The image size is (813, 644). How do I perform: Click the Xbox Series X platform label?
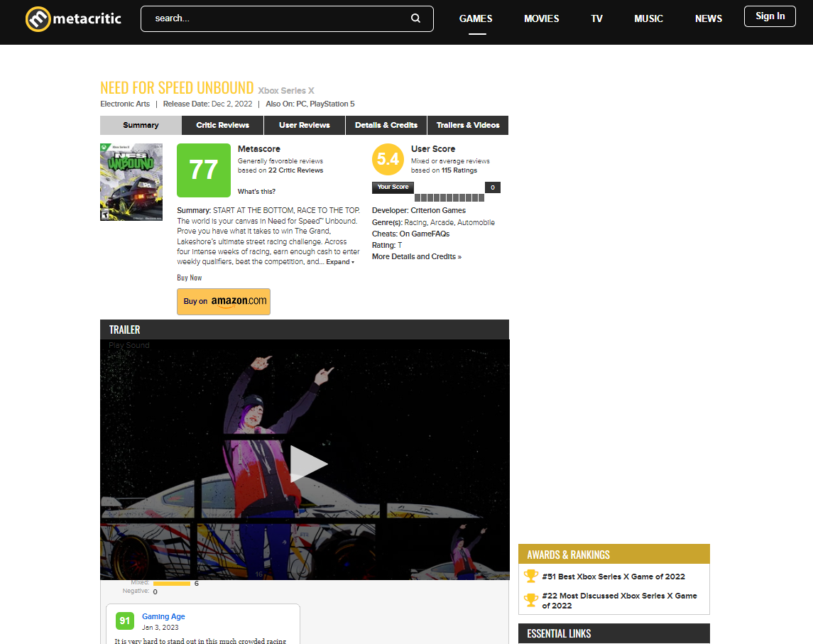(x=286, y=91)
